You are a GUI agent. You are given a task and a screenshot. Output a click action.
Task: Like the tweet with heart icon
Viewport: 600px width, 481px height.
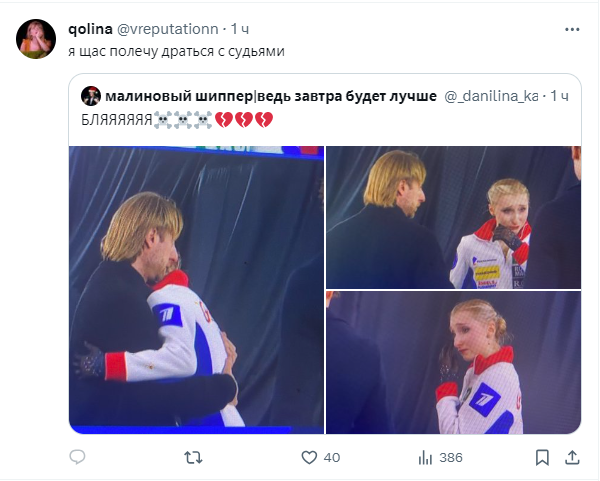coord(309,457)
